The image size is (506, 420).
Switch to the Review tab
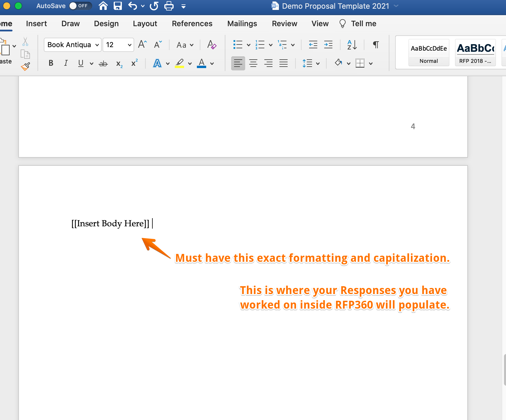284,24
